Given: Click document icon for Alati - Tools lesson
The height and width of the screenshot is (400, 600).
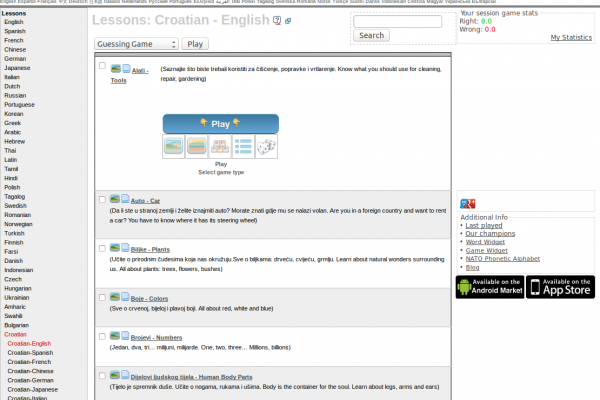Looking at the screenshot, I should [126, 69].
